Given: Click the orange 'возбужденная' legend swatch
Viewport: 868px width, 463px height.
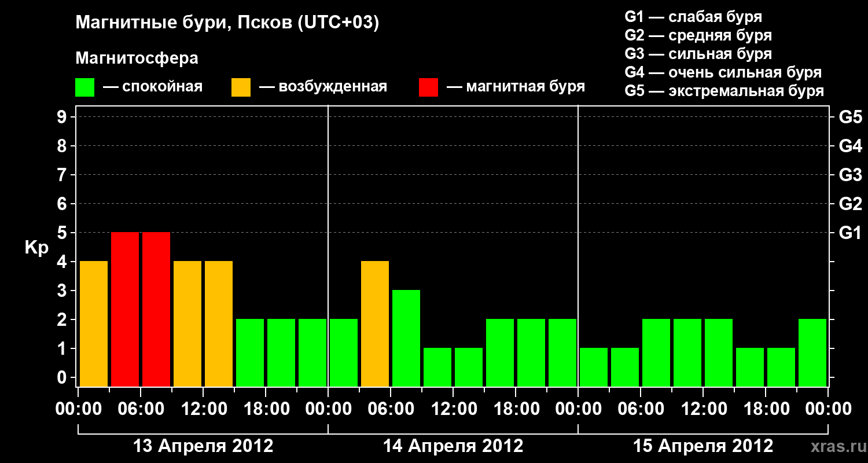Looking at the screenshot, I should click(x=241, y=87).
